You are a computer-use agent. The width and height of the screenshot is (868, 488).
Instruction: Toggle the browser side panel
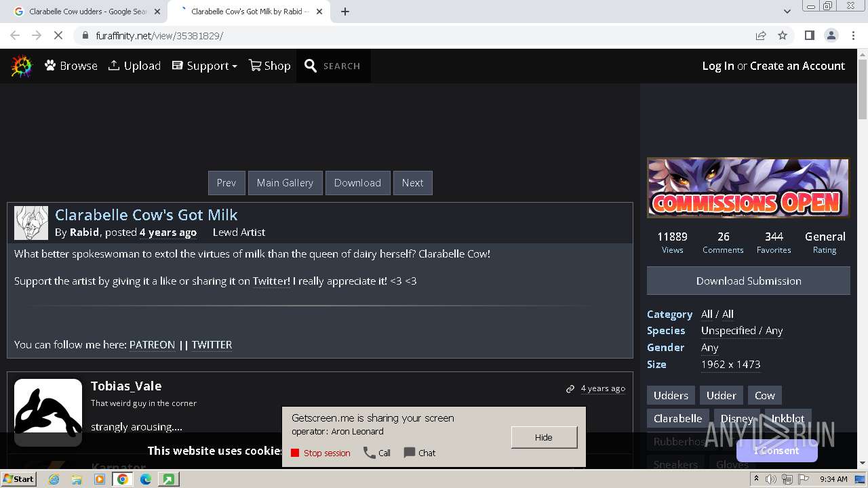(809, 35)
